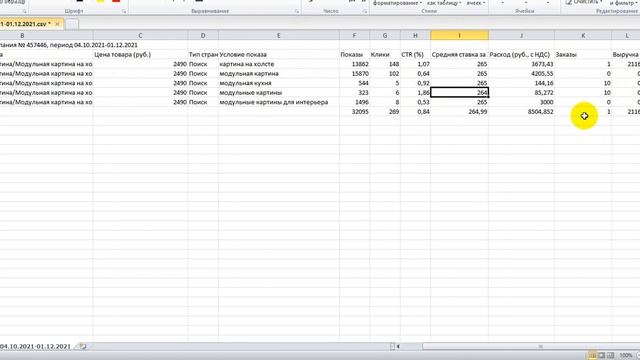This screenshot has width=640, height=360.
Task: Select column J header
Action: coord(521,36)
